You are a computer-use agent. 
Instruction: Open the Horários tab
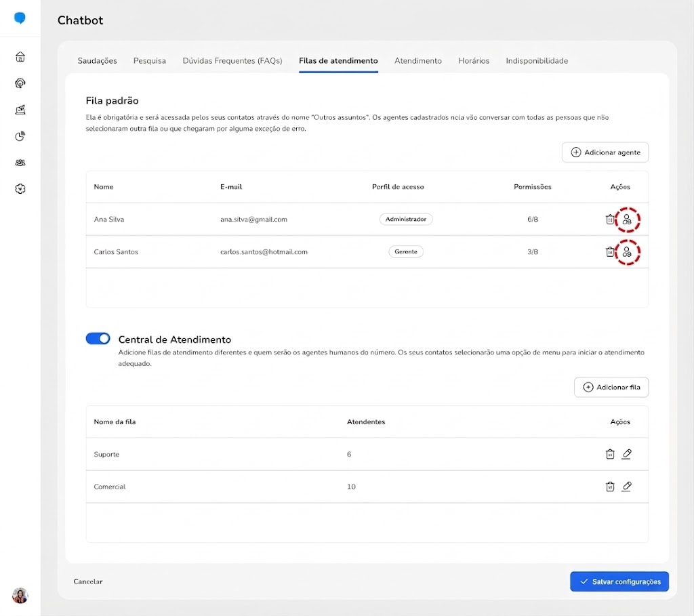point(474,60)
